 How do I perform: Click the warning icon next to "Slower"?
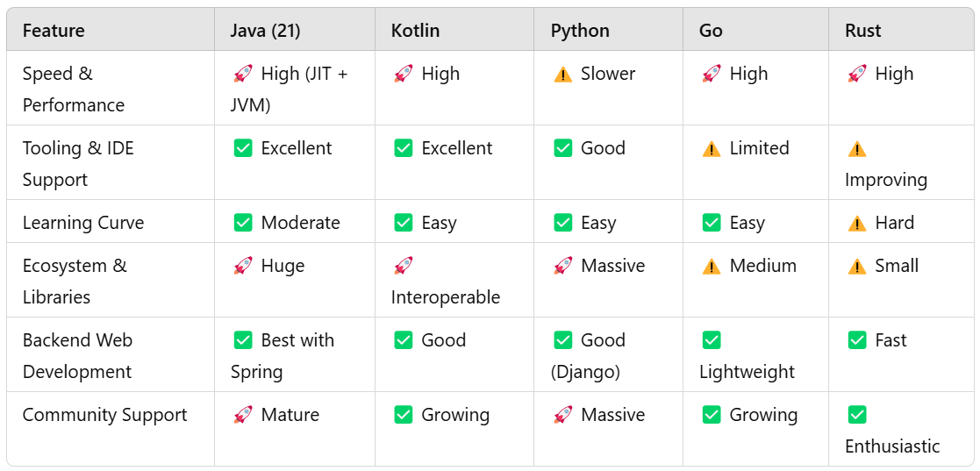coord(563,75)
